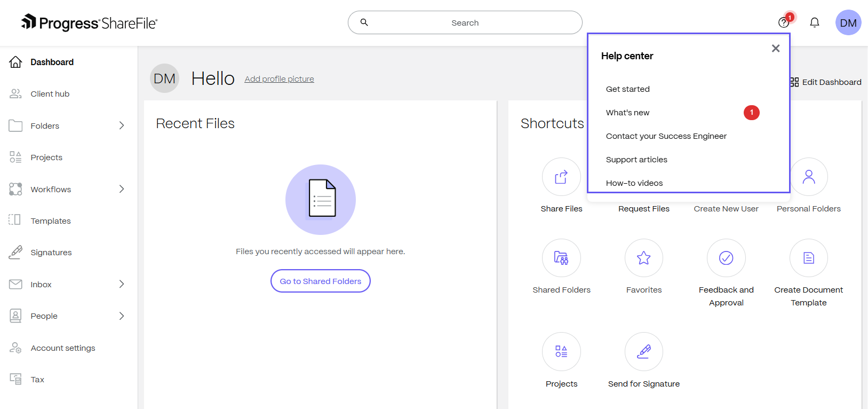The width and height of the screenshot is (868, 409).
Task: Open the Send for Signature shortcut
Action: pyautogui.click(x=643, y=351)
